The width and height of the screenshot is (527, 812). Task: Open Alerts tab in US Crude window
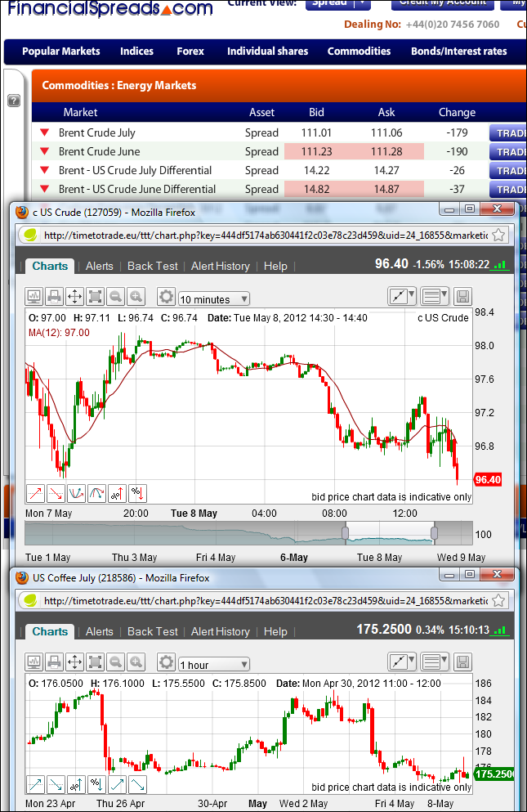(x=100, y=267)
